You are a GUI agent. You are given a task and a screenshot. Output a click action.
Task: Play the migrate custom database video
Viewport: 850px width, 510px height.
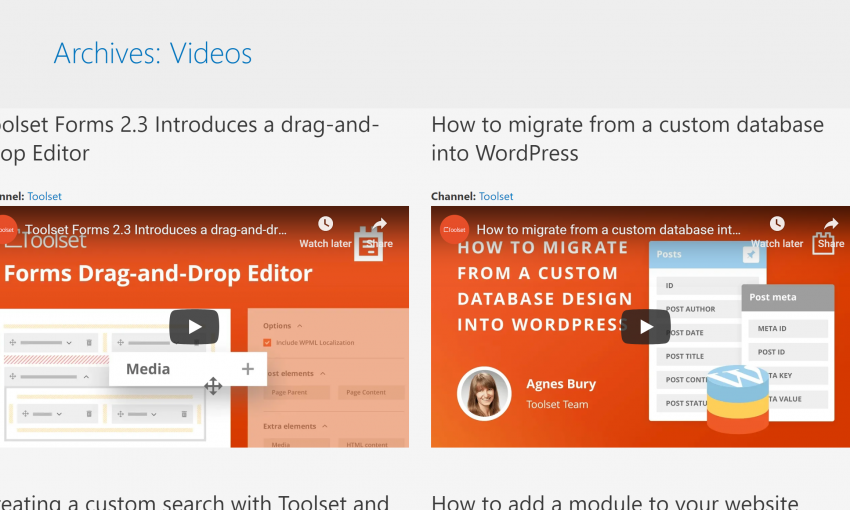(x=646, y=327)
